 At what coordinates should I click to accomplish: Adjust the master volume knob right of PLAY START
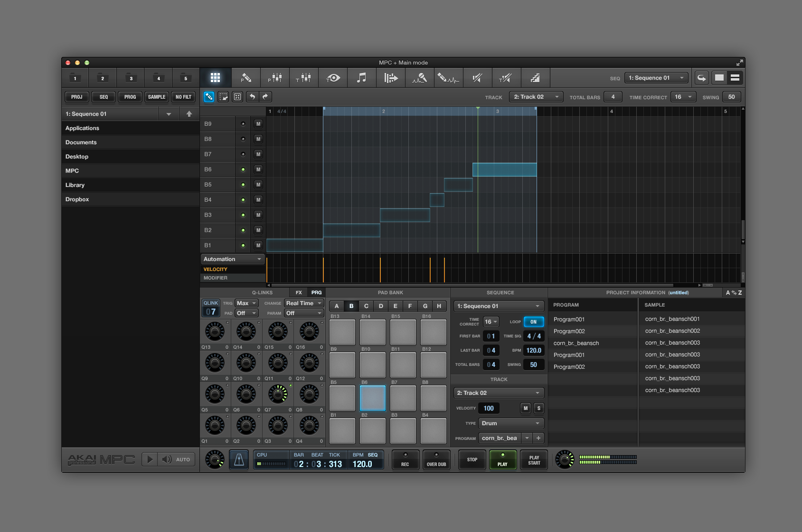click(x=565, y=459)
